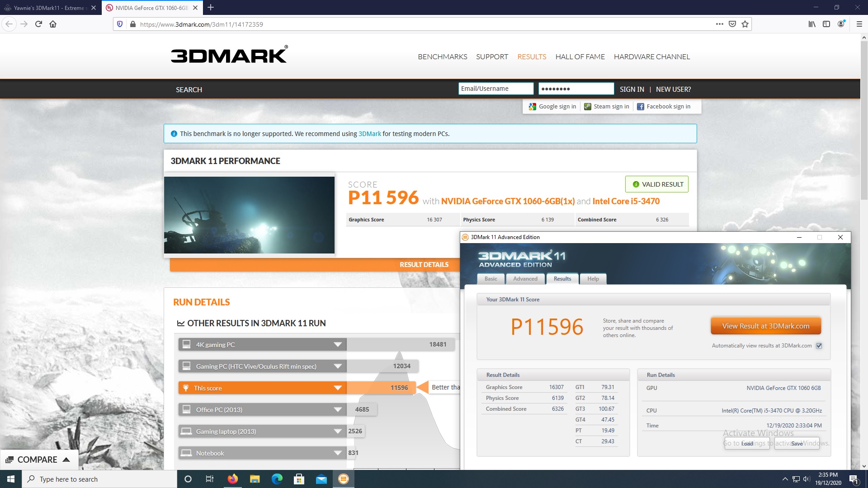Click the Firefox back arrow button
Screen dimensions: 868x488
click(x=9, y=24)
